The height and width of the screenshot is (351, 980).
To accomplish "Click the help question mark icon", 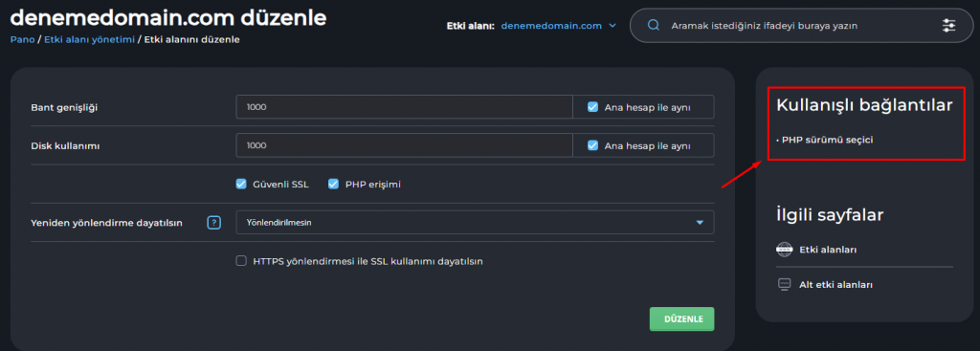I will pos(214,222).
